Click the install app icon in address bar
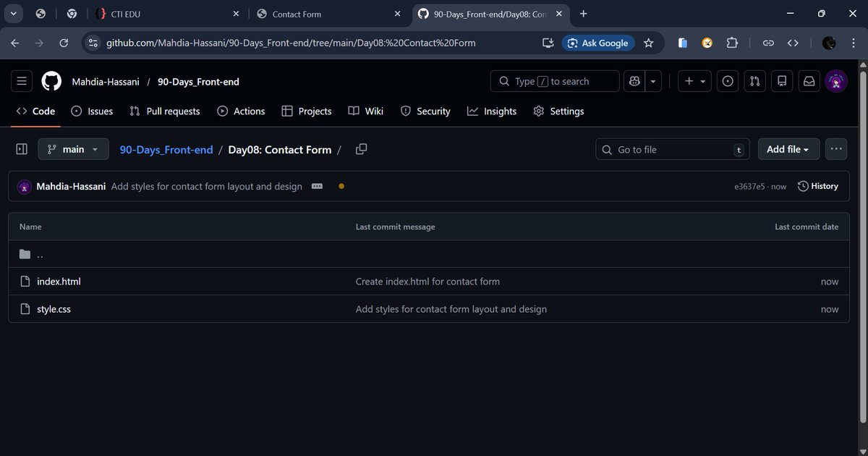The width and height of the screenshot is (868, 456). pyautogui.click(x=548, y=43)
